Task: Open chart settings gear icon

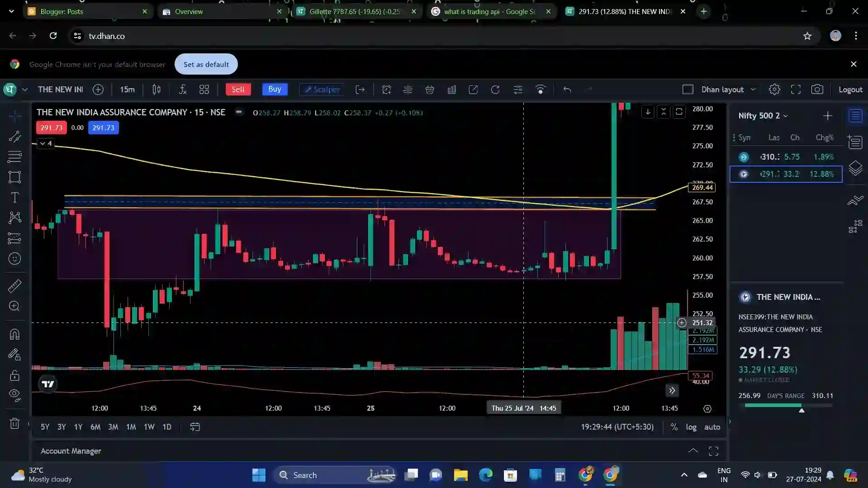Action: coord(774,90)
